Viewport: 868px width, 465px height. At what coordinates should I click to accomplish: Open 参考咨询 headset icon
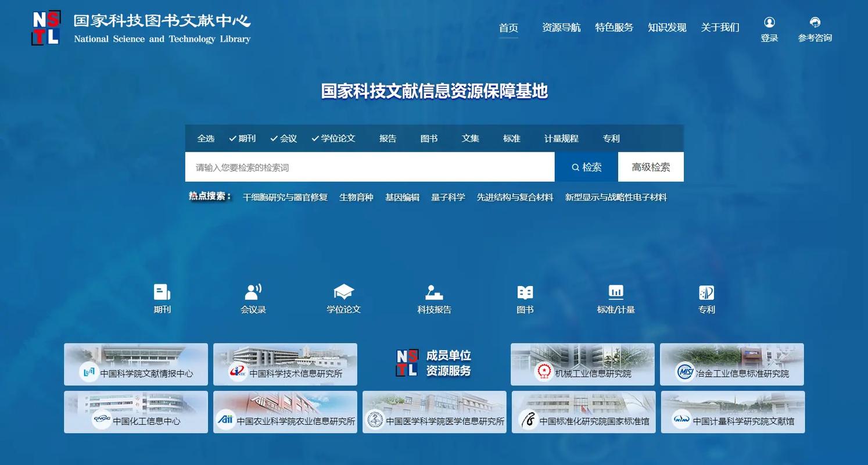click(x=815, y=22)
